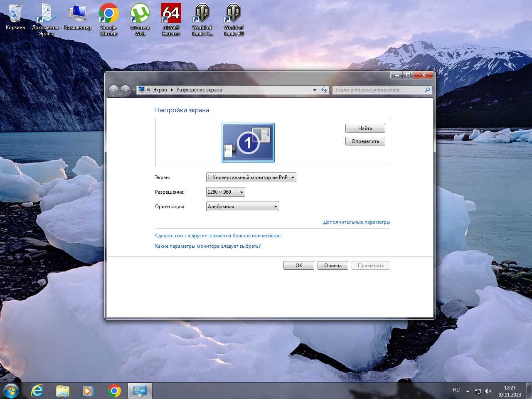Click the refresh button in the address bar

tap(324, 90)
